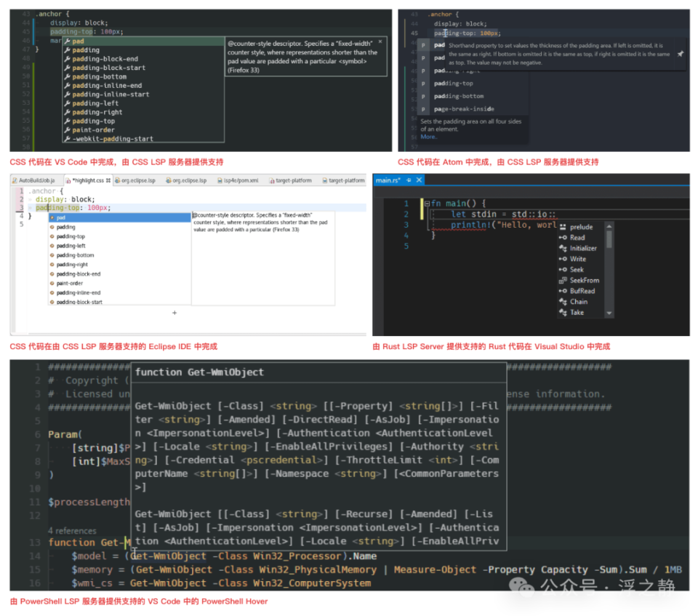Click the pin icon on the main.rs tab
Image resolution: width=698 pixels, height=616 pixels.
point(409,180)
